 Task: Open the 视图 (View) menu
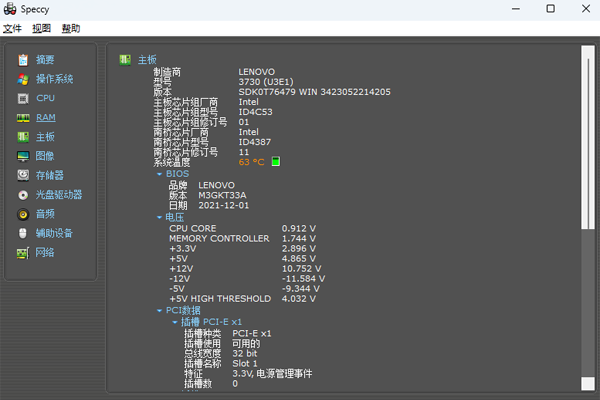point(41,28)
